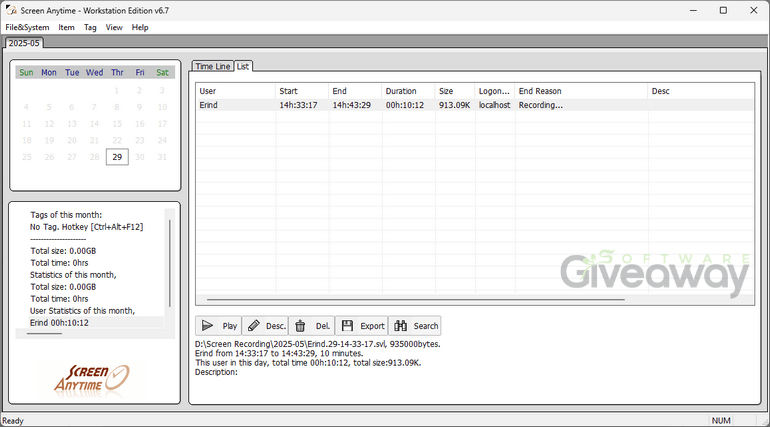Click the Desc. pencil button
770x427 pixels.
(265, 326)
